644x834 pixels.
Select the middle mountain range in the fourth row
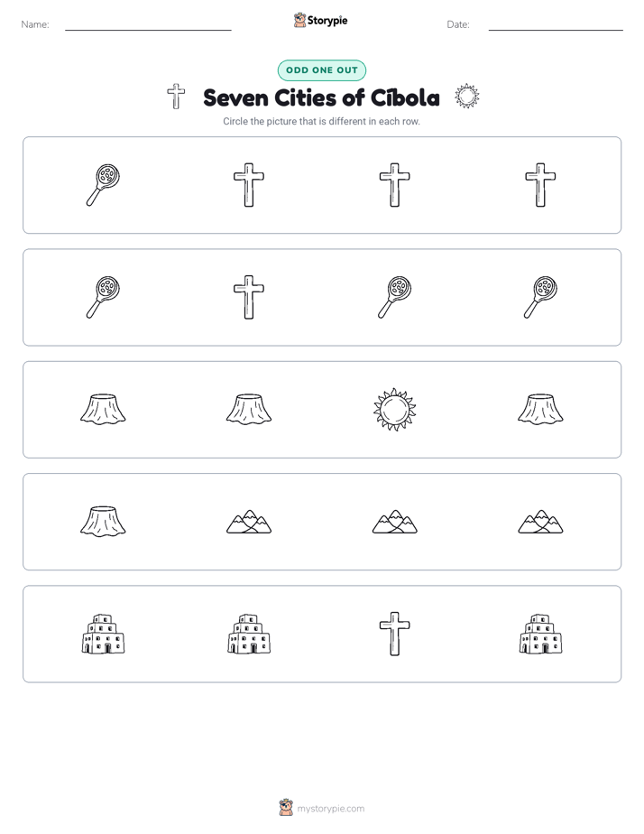click(x=394, y=522)
